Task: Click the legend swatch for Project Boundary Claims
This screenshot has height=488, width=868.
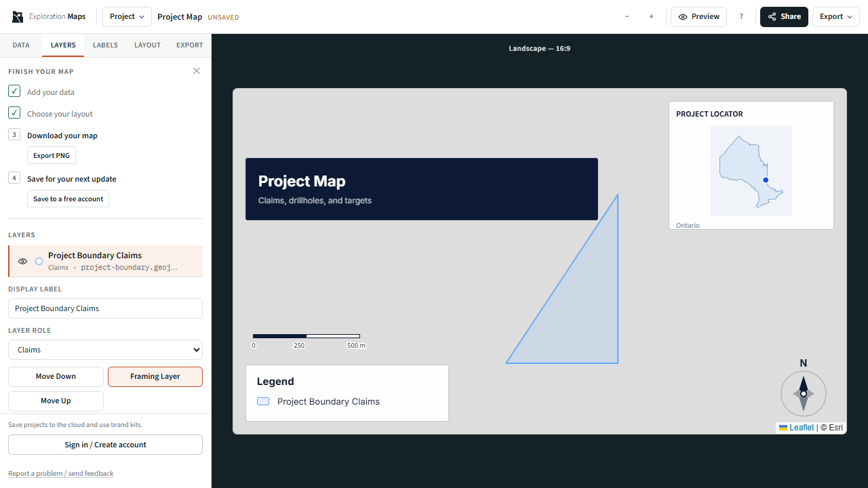Action: click(263, 402)
